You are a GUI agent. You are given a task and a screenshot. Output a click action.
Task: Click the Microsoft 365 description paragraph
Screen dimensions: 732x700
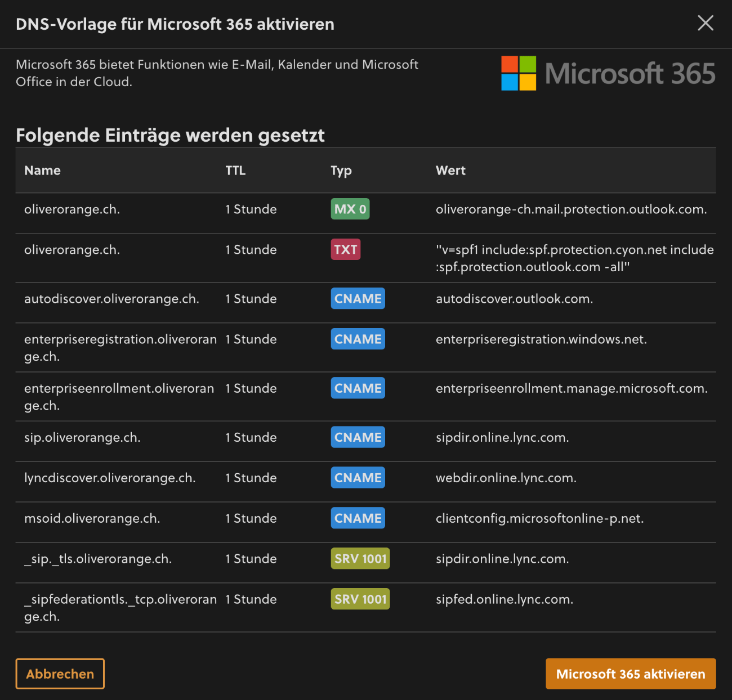coord(217,73)
